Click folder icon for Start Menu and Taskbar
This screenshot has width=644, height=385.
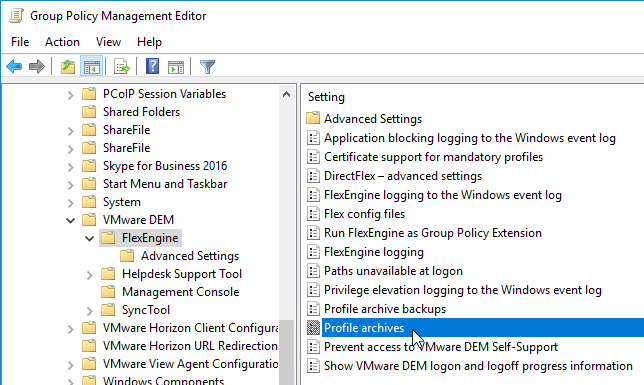89,184
